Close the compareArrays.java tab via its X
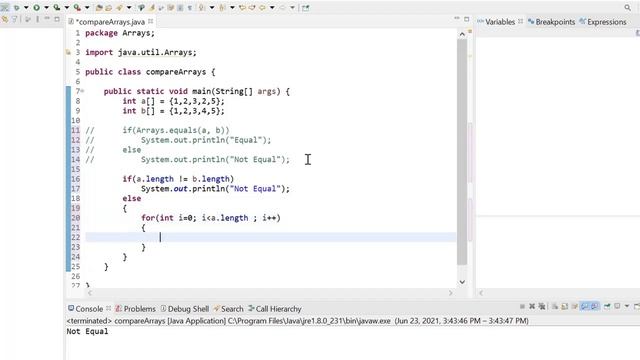 point(151,21)
